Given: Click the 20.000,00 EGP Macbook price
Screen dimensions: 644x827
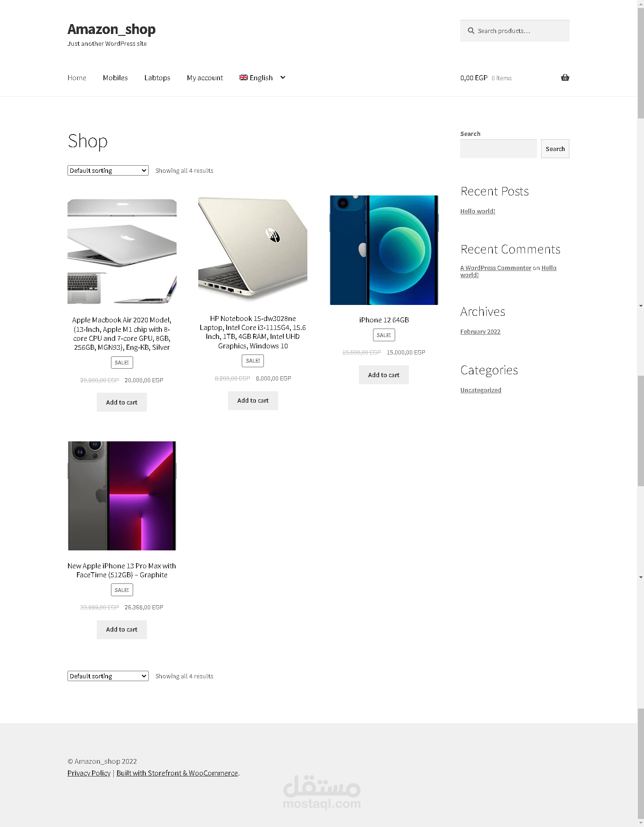Looking at the screenshot, I should pos(144,380).
